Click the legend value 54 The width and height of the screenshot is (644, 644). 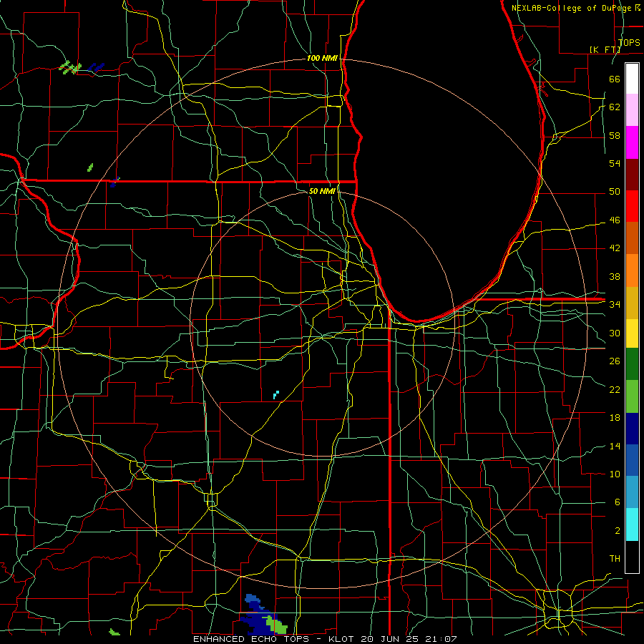point(615,163)
